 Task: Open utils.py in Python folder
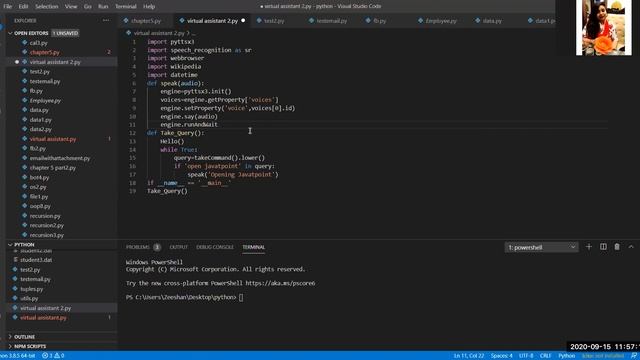29,298
